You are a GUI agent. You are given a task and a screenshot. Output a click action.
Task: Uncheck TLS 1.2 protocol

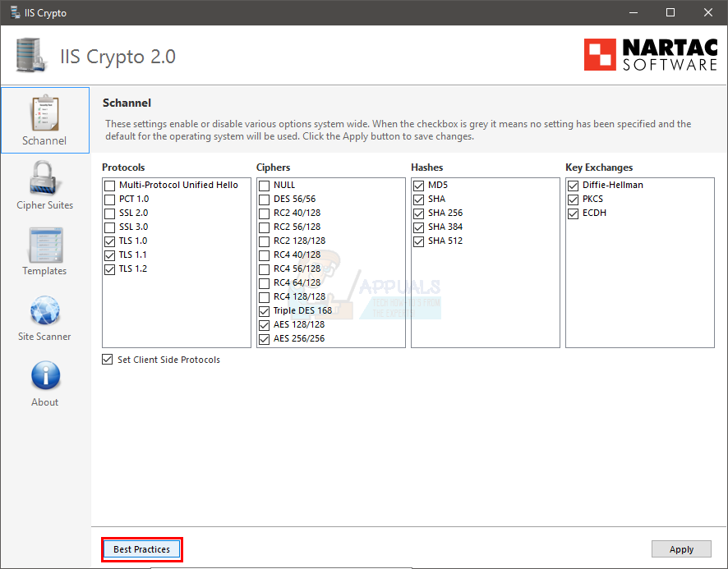pyautogui.click(x=109, y=269)
